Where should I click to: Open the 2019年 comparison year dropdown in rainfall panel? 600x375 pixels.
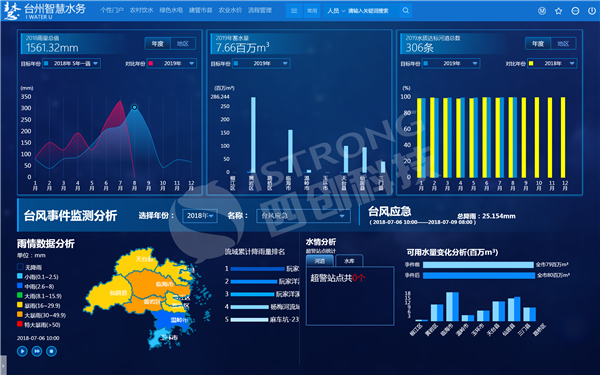click(172, 64)
